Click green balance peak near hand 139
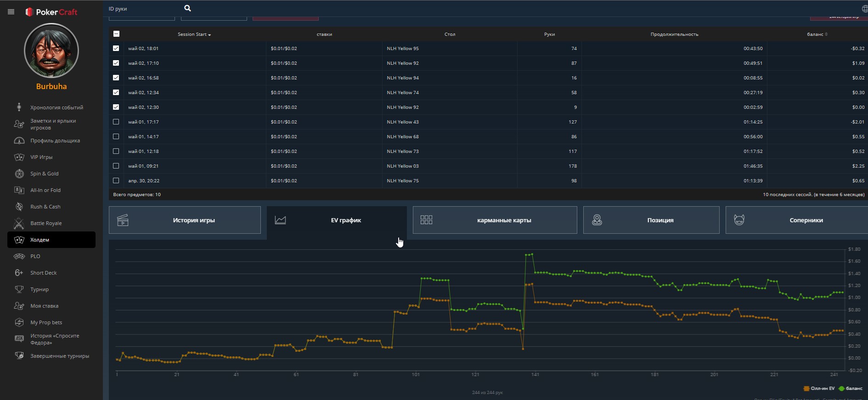The width and height of the screenshot is (868, 400). 529,254
